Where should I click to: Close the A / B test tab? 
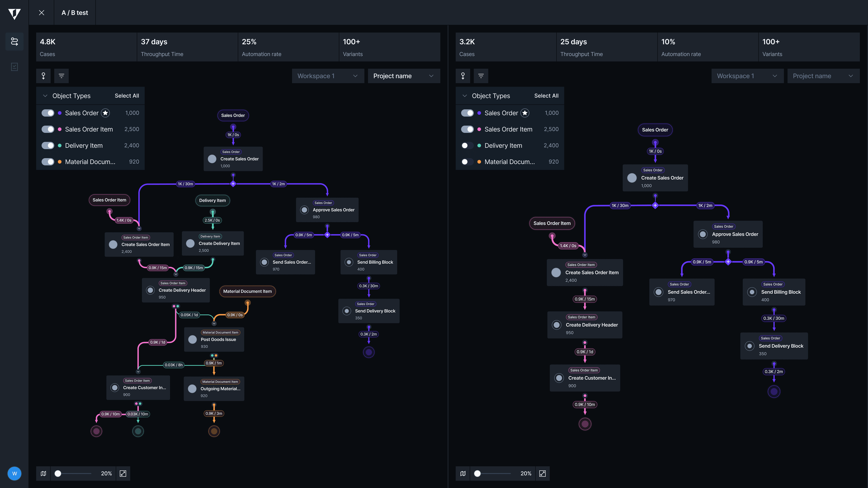coord(41,12)
